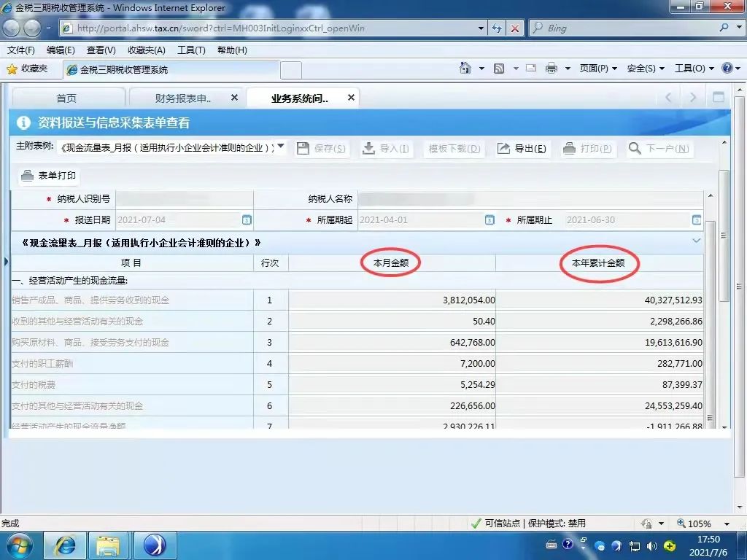Expand the 主附表树 form selection dropdown
Image resolution: width=747 pixels, height=560 pixels.
(281, 147)
